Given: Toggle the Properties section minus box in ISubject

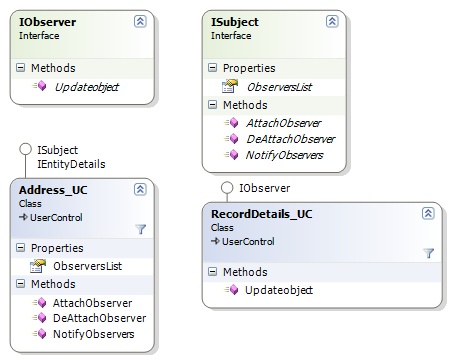Looking at the screenshot, I should pos(212,68).
